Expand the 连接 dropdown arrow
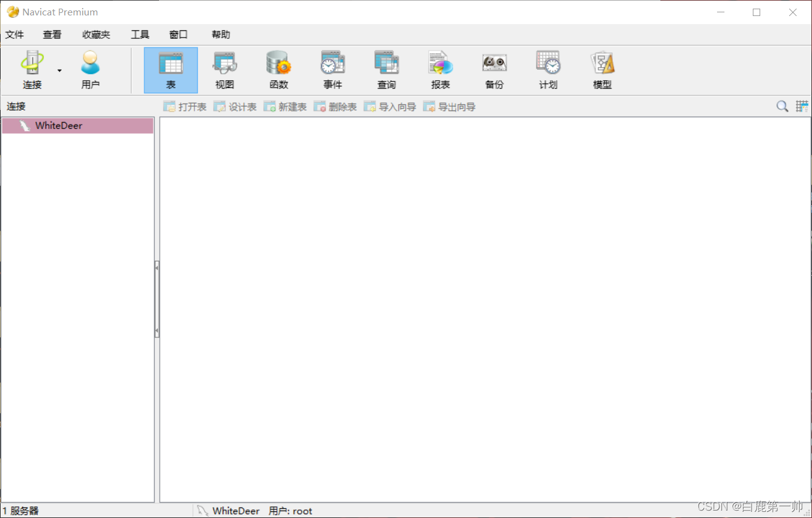Image resolution: width=812 pixels, height=518 pixels. click(x=60, y=70)
